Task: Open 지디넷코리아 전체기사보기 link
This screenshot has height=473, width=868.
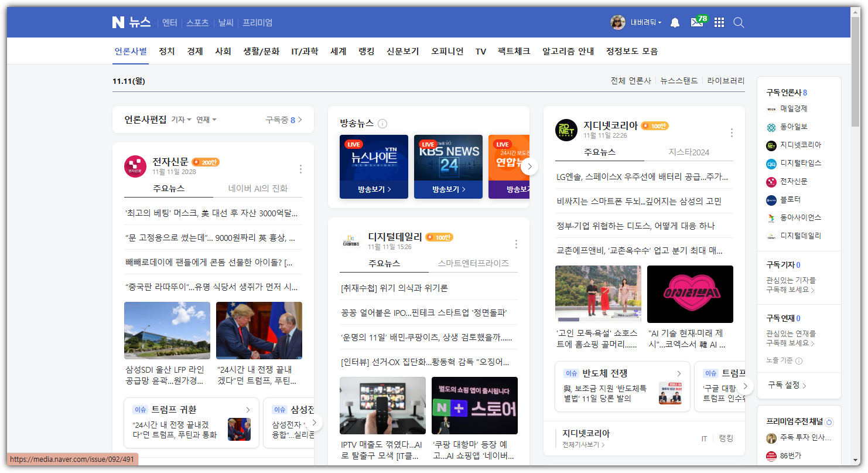Action: tap(583, 445)
